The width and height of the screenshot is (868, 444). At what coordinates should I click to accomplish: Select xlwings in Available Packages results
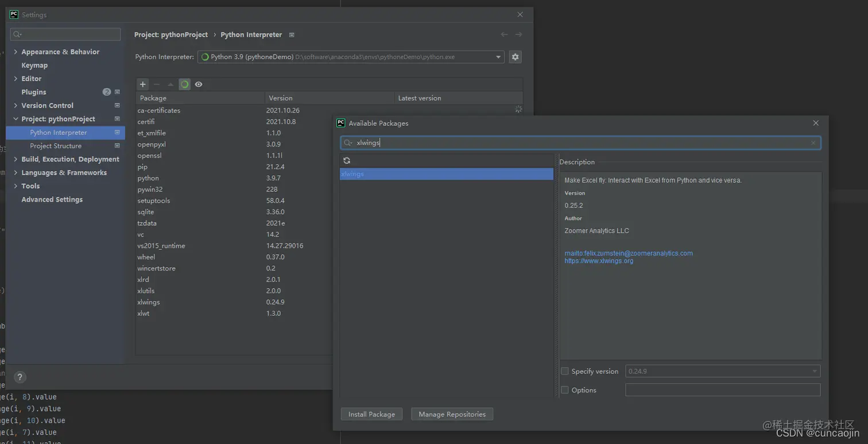(x=447, y=174)
